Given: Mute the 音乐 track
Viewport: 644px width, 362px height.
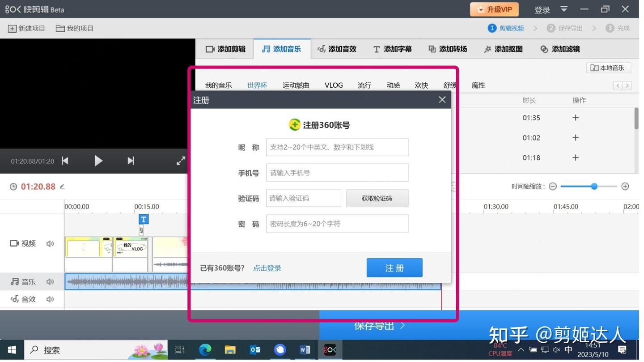Looking at the screenshot, I should point(50,282).
